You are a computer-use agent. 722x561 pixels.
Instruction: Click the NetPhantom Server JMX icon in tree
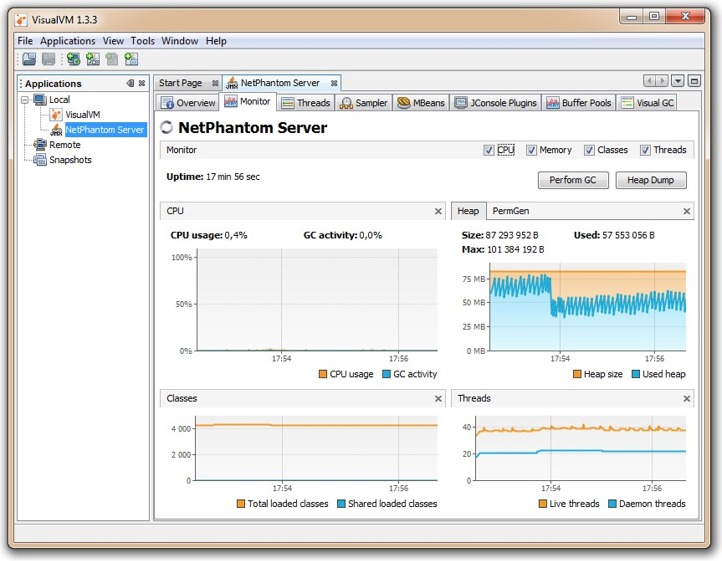point(56,129)
